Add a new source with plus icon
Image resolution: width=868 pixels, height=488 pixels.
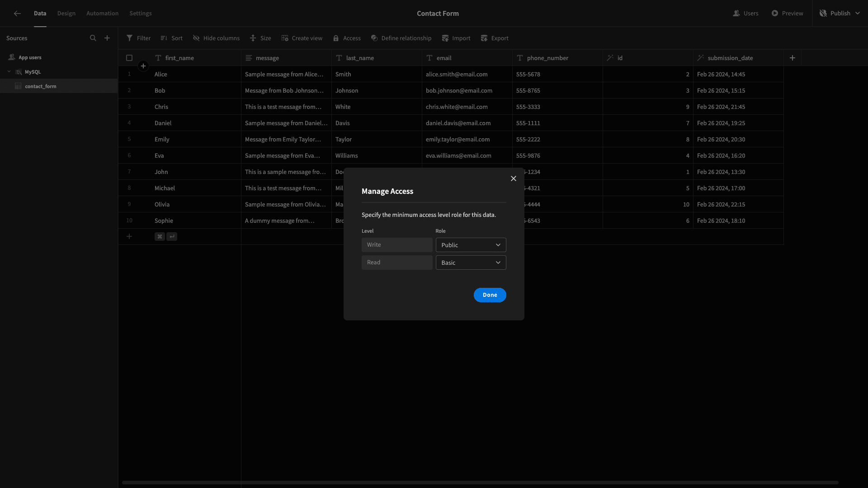pos(107,38)
